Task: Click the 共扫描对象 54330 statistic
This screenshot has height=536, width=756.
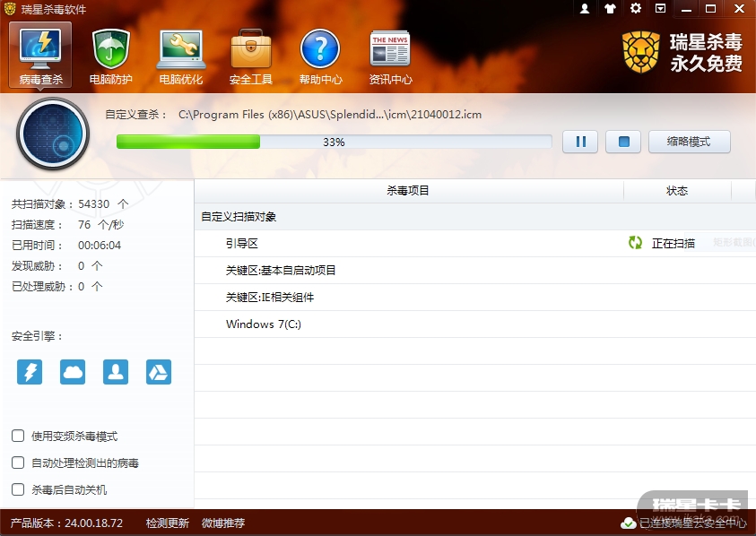Action: (69, 204)
